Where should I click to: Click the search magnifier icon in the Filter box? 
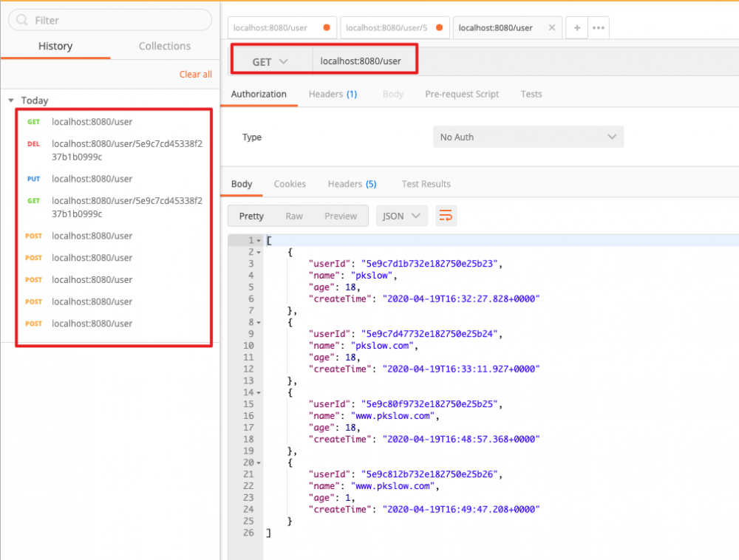click(23, 19)
